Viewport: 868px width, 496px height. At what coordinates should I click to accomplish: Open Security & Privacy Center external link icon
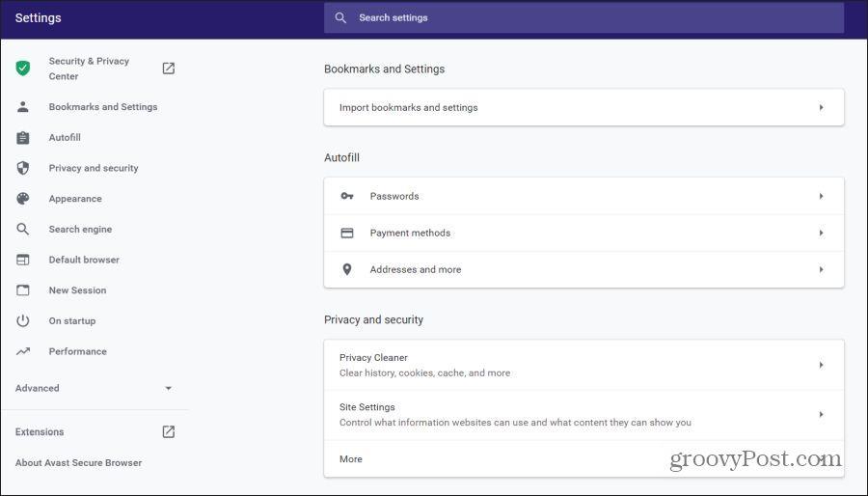[x=168, y=69]
